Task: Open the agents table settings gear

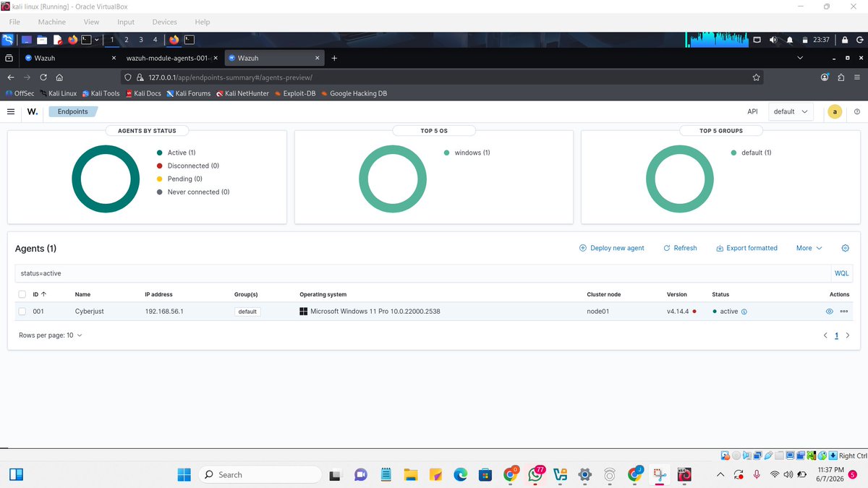Action: click(845, 248)
